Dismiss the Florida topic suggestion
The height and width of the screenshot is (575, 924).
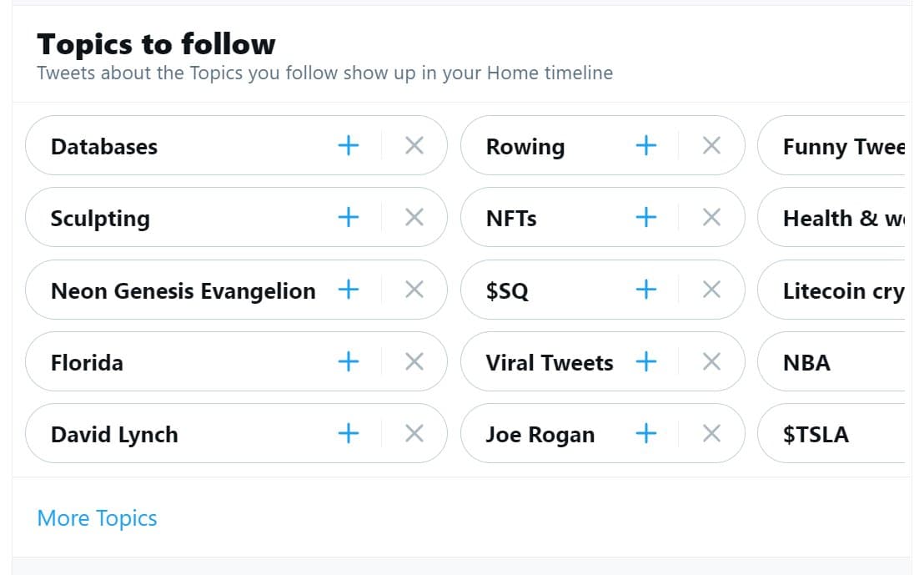click(x=414, y=361)
